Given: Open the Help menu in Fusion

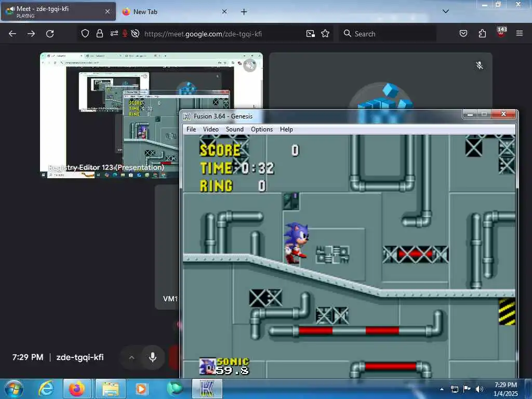Looking at the screenshot, I should click(x=286, y=129).
